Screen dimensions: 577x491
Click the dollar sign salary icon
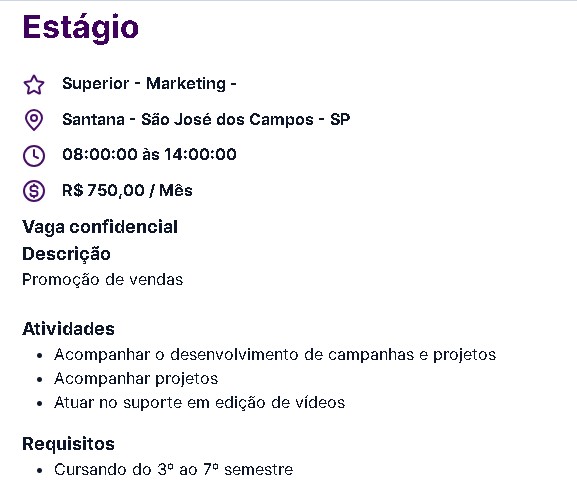34,191
